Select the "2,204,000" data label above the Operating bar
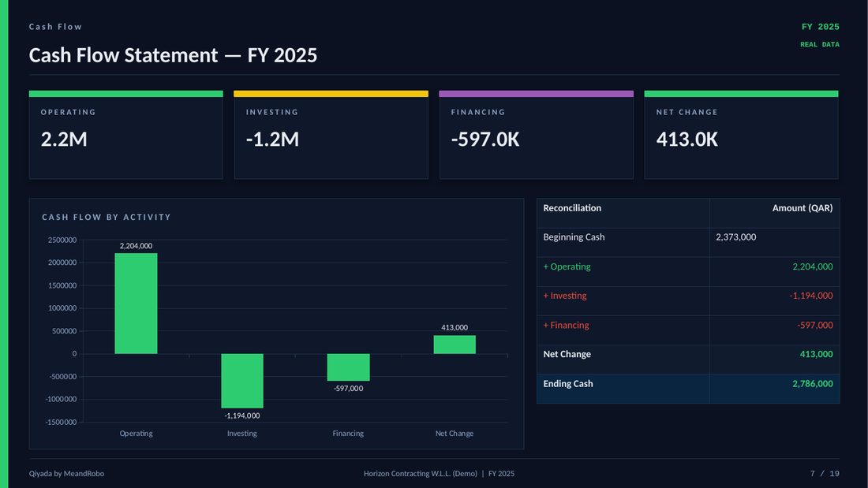The height and width of the screenshot is (488, 868). point(137,246)
